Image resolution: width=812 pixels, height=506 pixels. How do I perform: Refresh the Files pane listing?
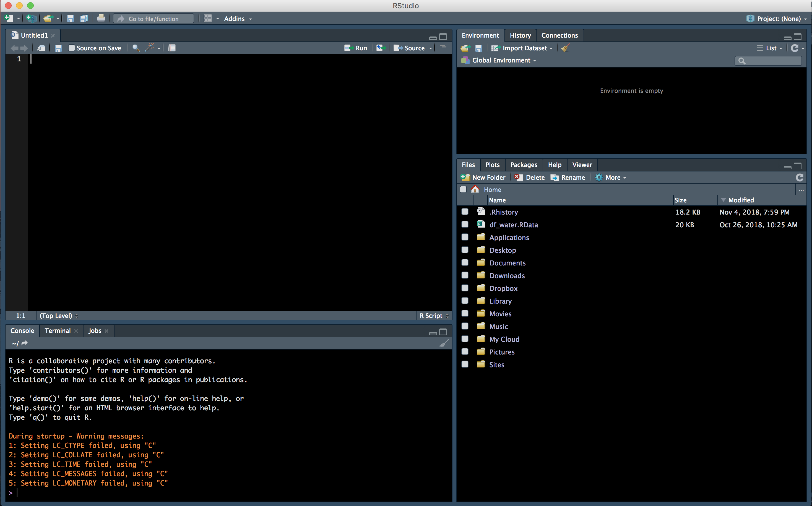(x=799, y=177)
